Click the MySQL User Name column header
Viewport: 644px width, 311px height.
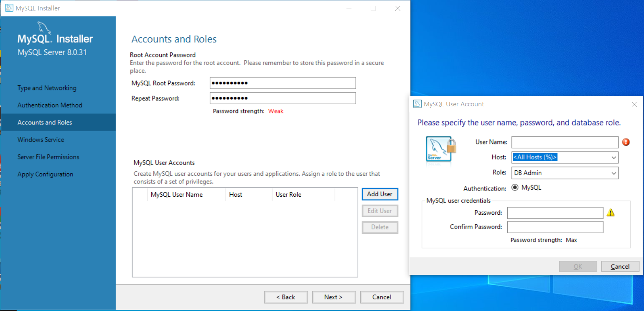pyautogui.click(x=186, y=195)
